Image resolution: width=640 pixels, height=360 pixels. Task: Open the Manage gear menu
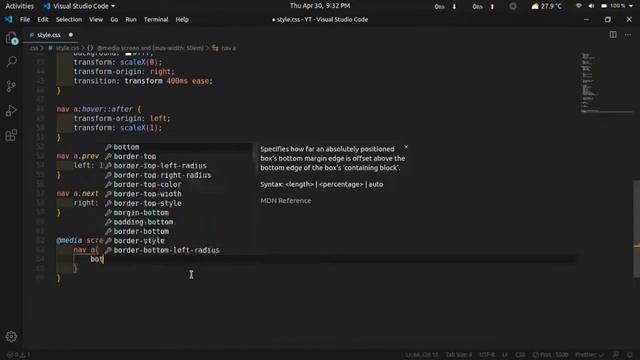pyautogui.click(x=11, y=336)
